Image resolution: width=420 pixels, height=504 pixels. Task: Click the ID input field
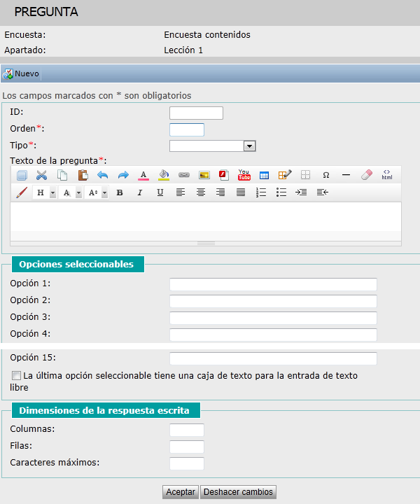point(196,113)
